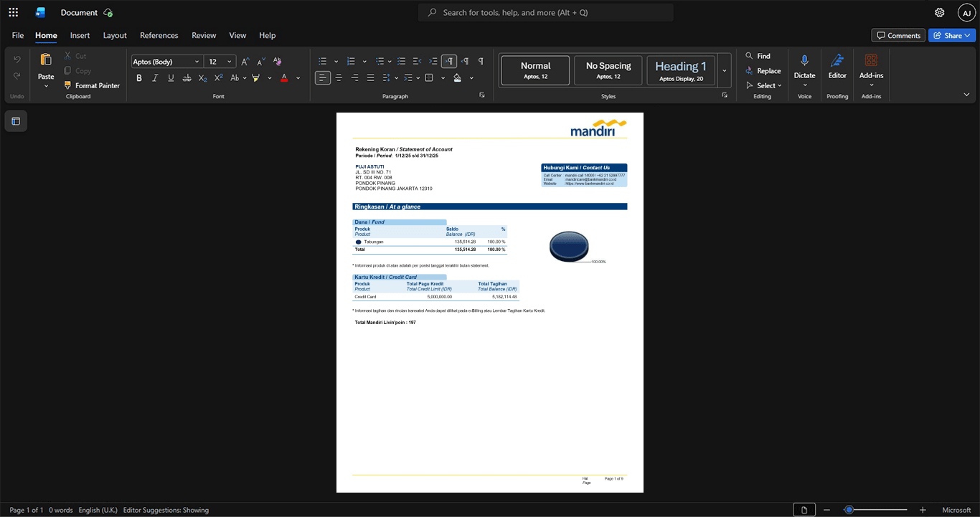980x517 pixels.
Task: Expand Paste options arrow
Action: 46,86
